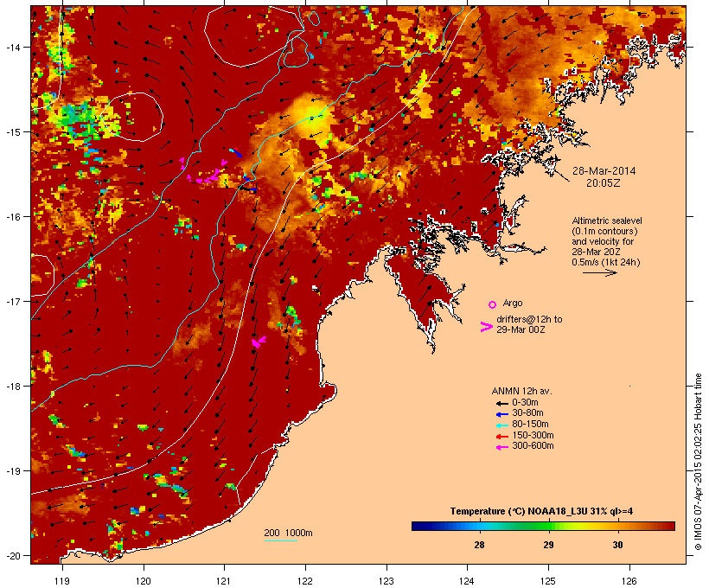Image resolution: width=709 pixels, height=588 pixels.
Task: Click the blue 30-80m legend arrow
Action: pos(501,414)
